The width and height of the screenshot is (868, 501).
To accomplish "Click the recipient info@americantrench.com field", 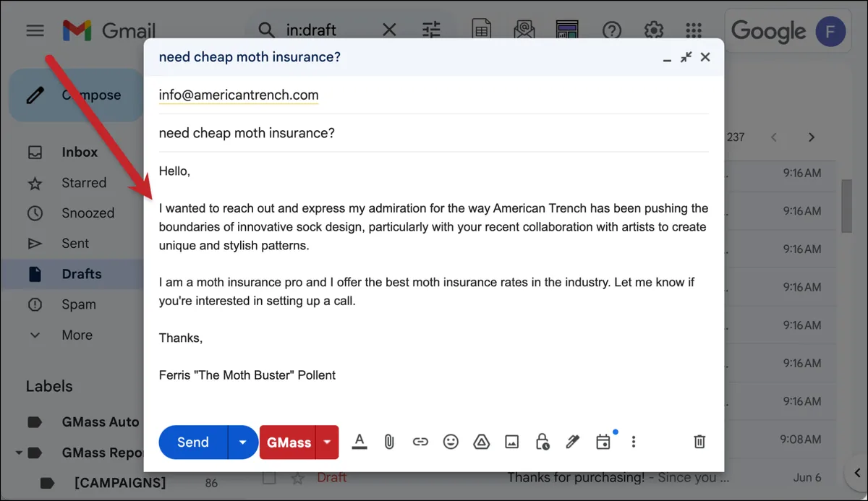I will tap(433, 95).
